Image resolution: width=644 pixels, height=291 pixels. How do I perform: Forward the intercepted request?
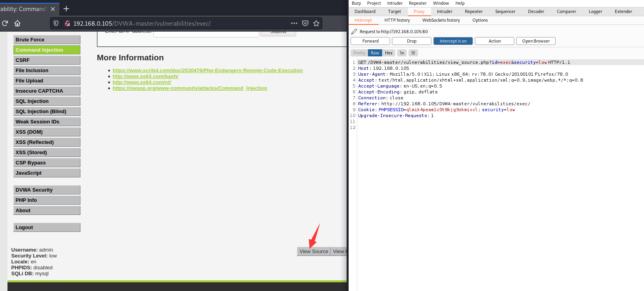tap(370, 41)
